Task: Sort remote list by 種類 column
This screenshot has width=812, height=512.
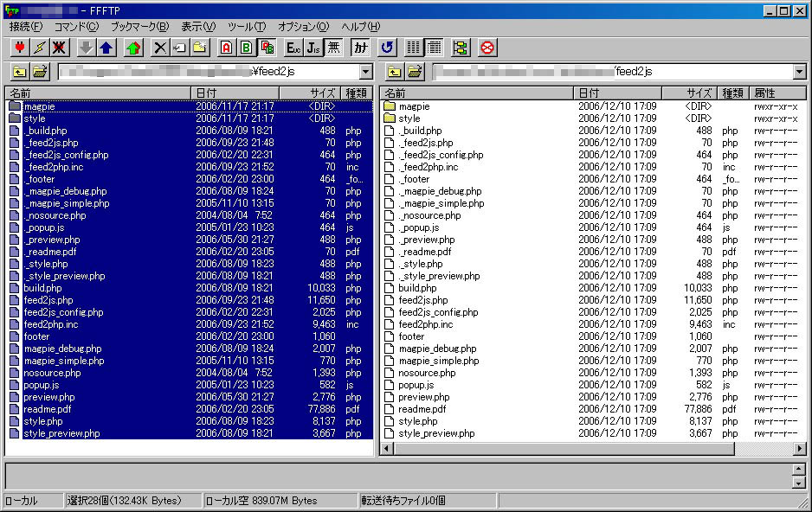Action: point(732,93)
